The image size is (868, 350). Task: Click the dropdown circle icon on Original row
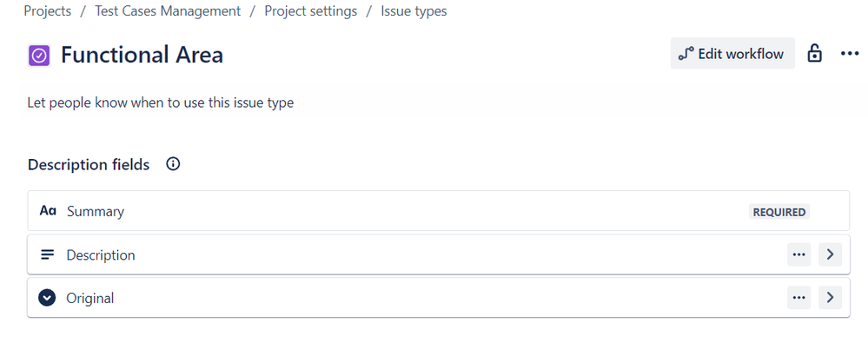click(x=47, y=298)
